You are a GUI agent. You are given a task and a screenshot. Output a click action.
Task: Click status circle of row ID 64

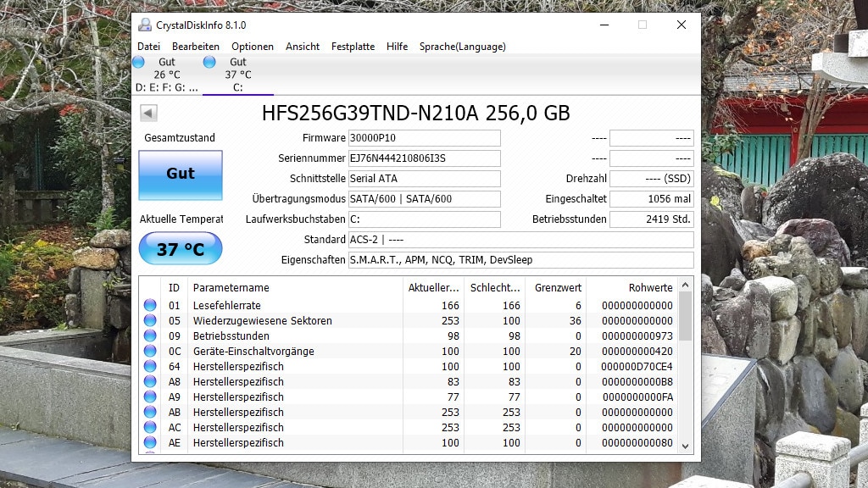coord(150,366)
